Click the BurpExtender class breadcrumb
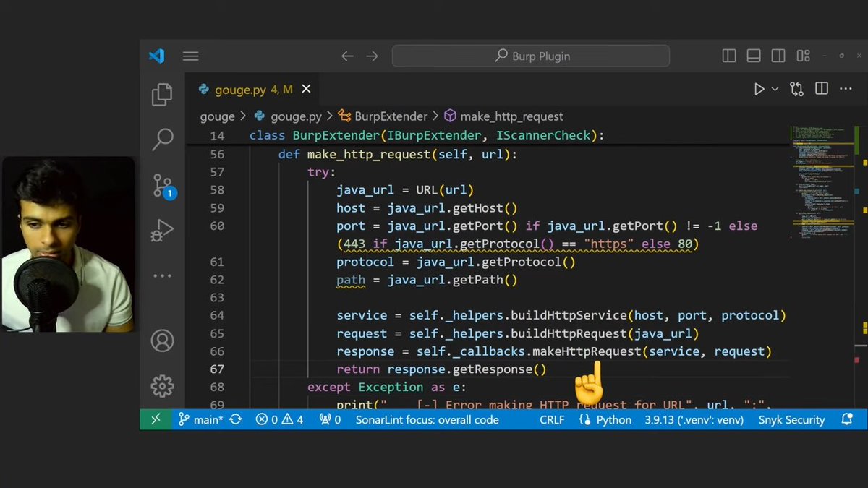The height and width of the screenshot is (488, 868). (x=383, y=116)
